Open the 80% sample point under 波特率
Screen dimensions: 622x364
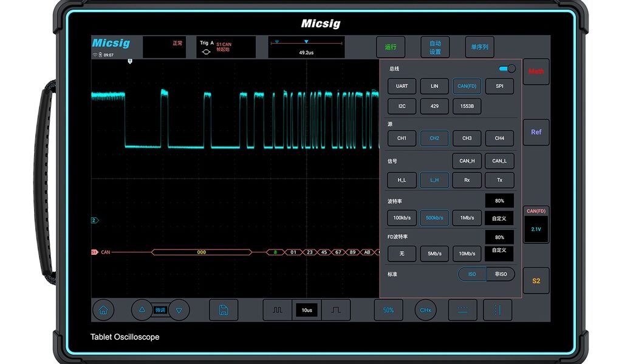coord(499,201)
